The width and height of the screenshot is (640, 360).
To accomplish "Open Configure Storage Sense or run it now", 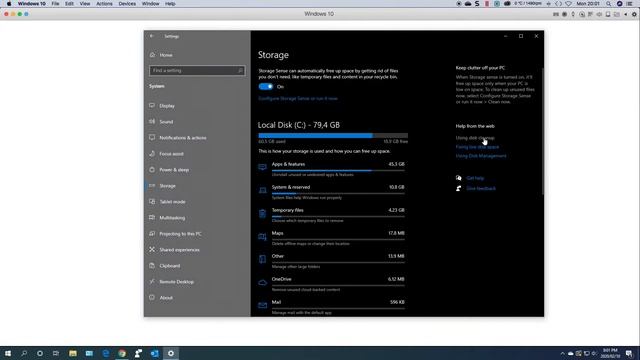I will click(298, 98).
